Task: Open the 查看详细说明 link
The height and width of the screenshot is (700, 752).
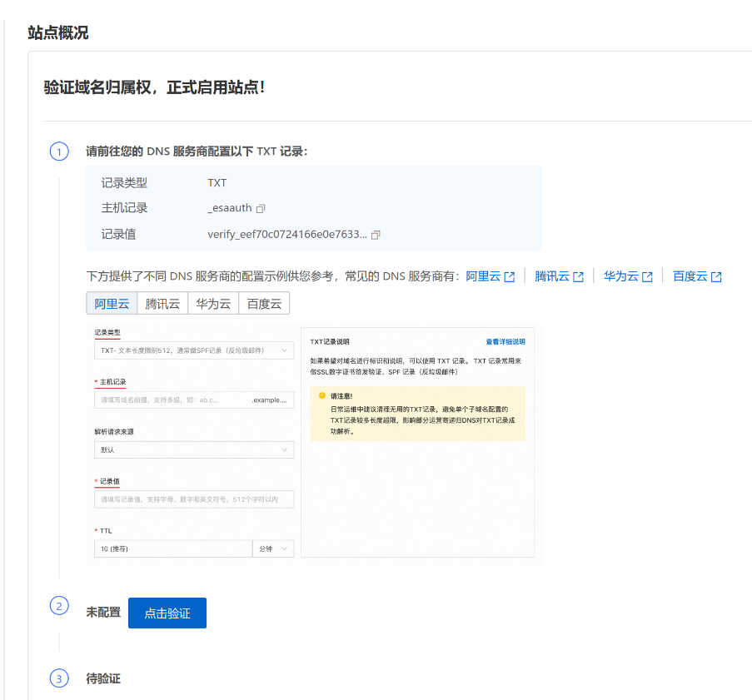Action: click(505, 342)
